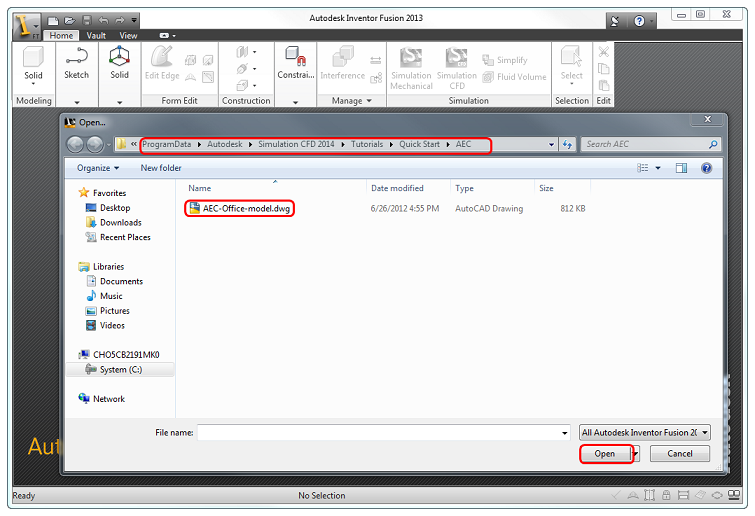Click the Open button
The width and height of the screenshot is (755, 516).
[605, 454]
